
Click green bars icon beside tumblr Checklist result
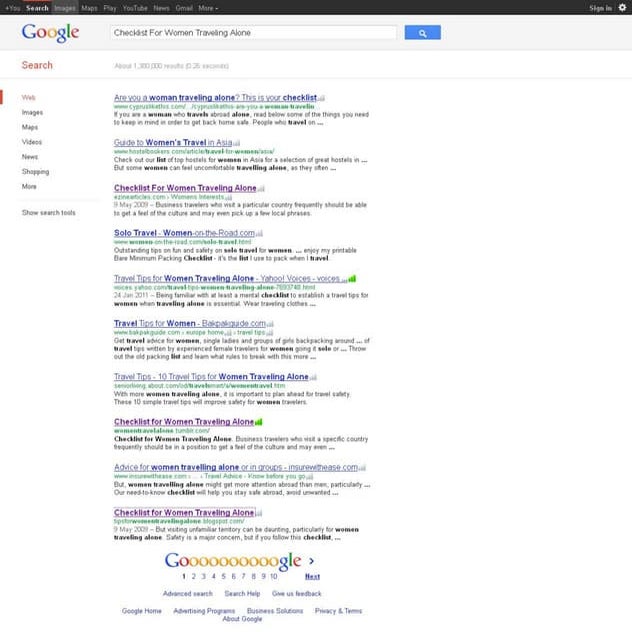point(259,422)
